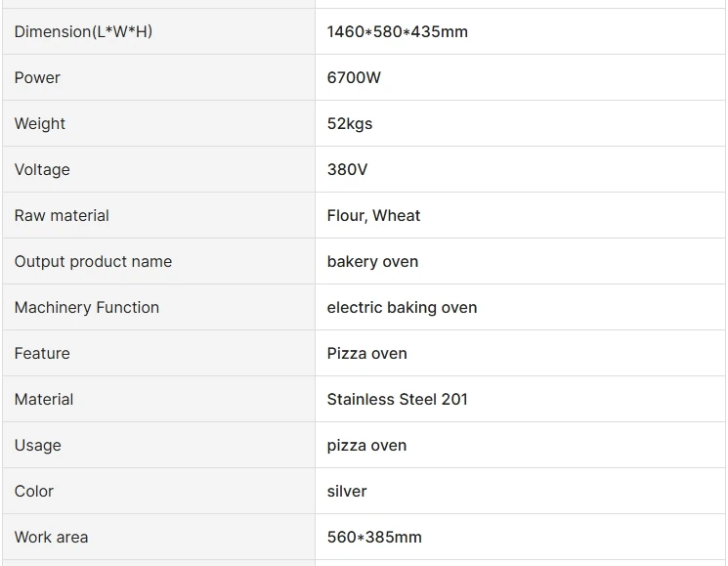Click the 6700W power value
This screenshot has height=566, width=728.
(x=354, y=77)
